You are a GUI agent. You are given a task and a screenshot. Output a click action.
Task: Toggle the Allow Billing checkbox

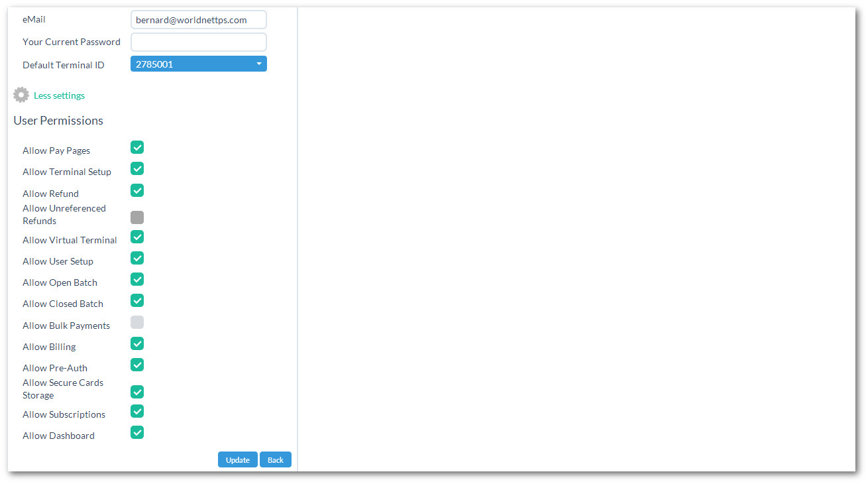click(137, 343)
